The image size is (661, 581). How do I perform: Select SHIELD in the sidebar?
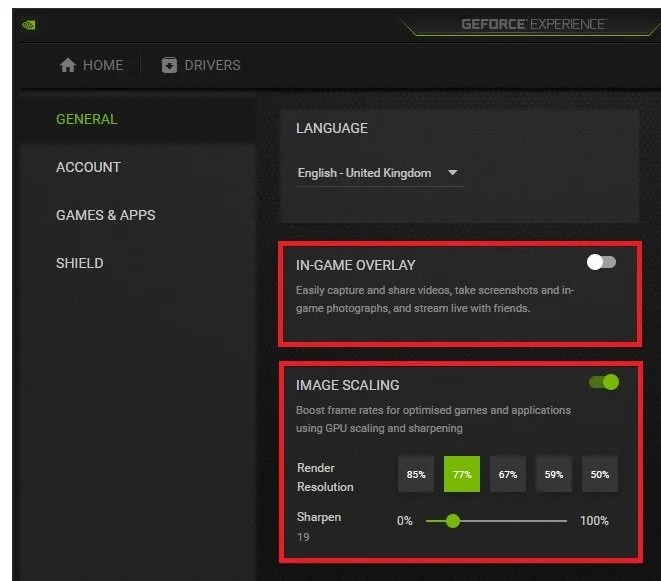tap(80, 264)
